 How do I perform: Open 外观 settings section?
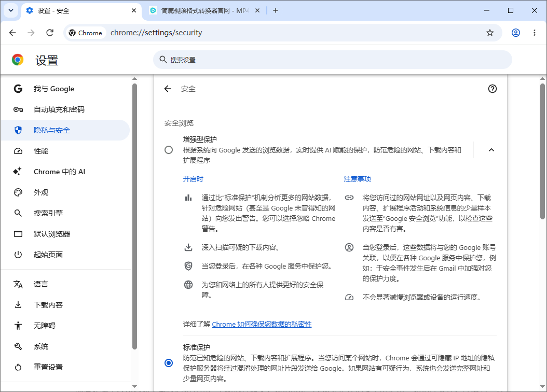click(x=65, y=192)
